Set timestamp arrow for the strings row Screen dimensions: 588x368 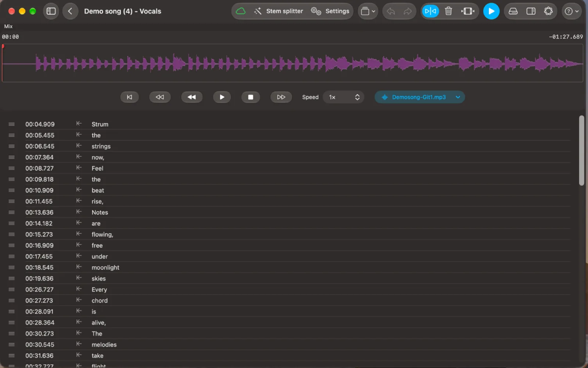pos(79,146)
